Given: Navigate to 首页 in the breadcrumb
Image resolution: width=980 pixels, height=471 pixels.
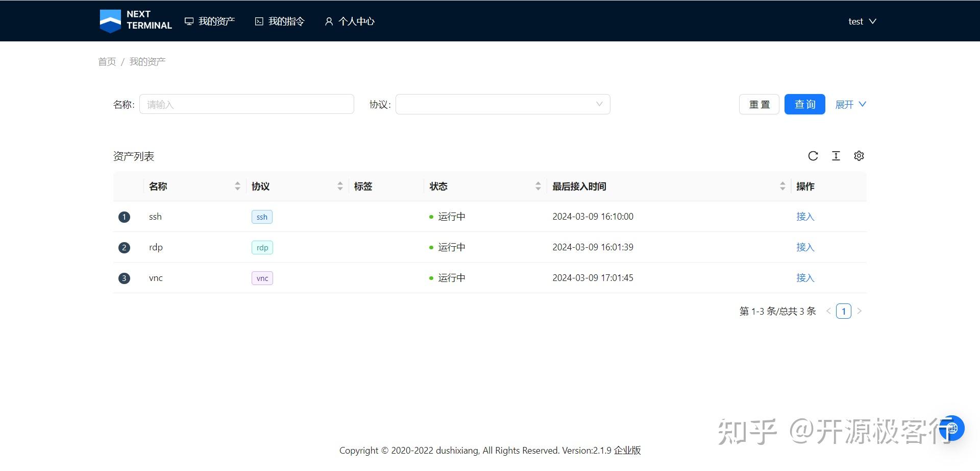Looking at the screenshot, I should click(106, 61).
